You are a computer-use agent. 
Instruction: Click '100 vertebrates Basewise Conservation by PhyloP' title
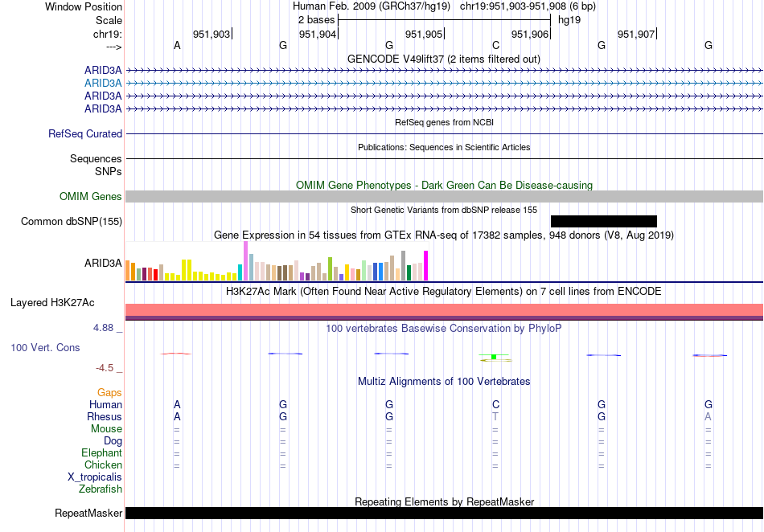click(444, 329)
